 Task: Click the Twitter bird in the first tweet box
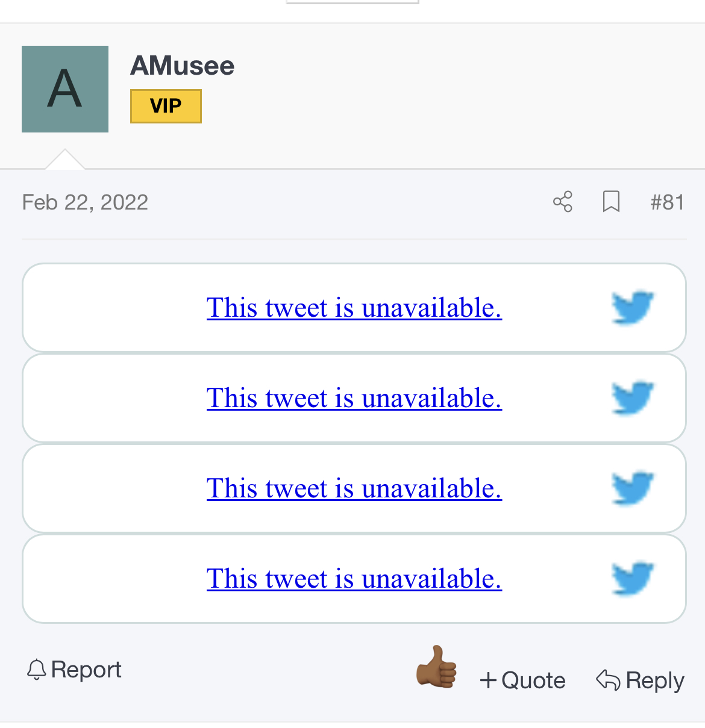point(633,308)
